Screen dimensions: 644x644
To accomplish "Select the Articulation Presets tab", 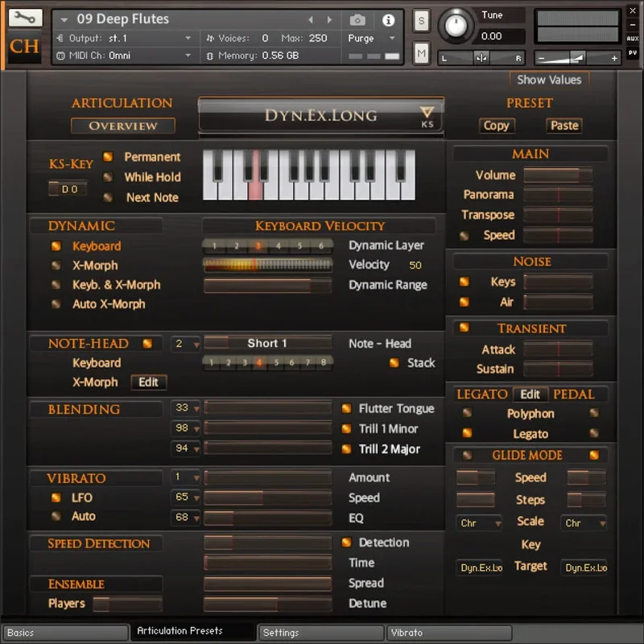I will [193, 631].
